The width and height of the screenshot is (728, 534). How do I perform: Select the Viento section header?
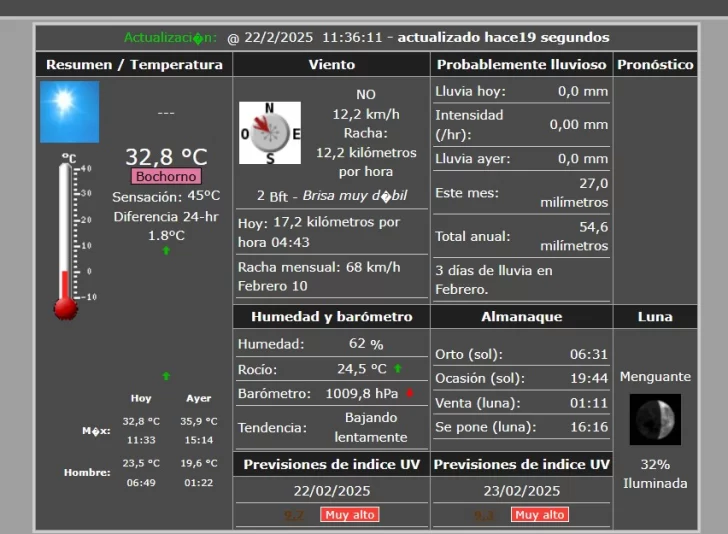point(332,65)
